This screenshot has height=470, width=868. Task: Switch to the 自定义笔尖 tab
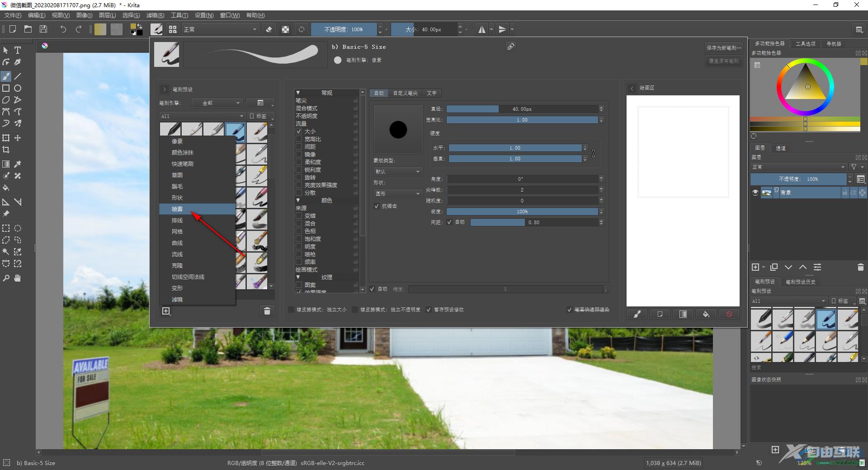pyautogui.click(x=405, y=93)
